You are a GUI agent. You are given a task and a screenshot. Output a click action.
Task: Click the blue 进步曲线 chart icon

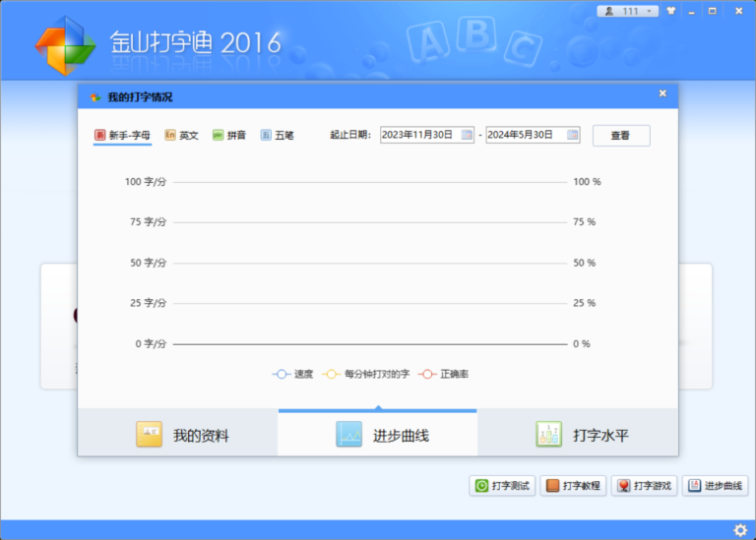click(349, 434)
